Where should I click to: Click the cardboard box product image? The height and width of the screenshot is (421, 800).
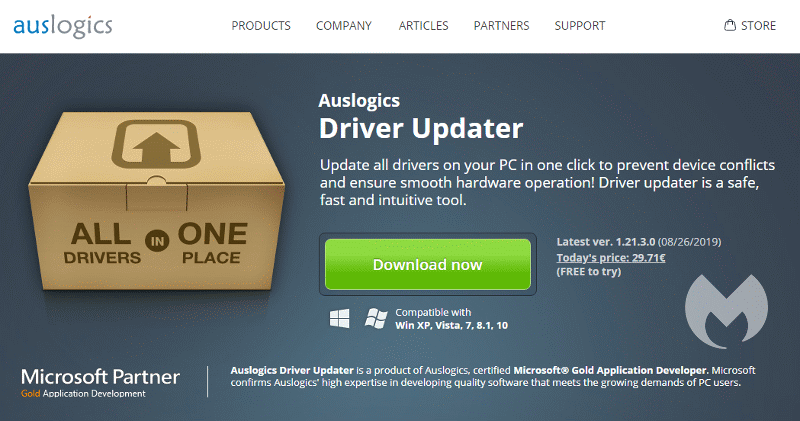coord(156,201)
